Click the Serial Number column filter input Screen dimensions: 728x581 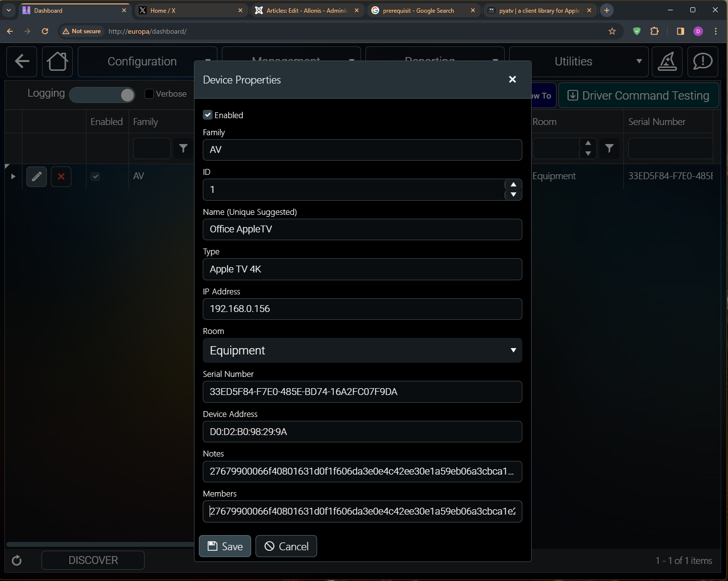pyautogui.click(x=670, y=148)
